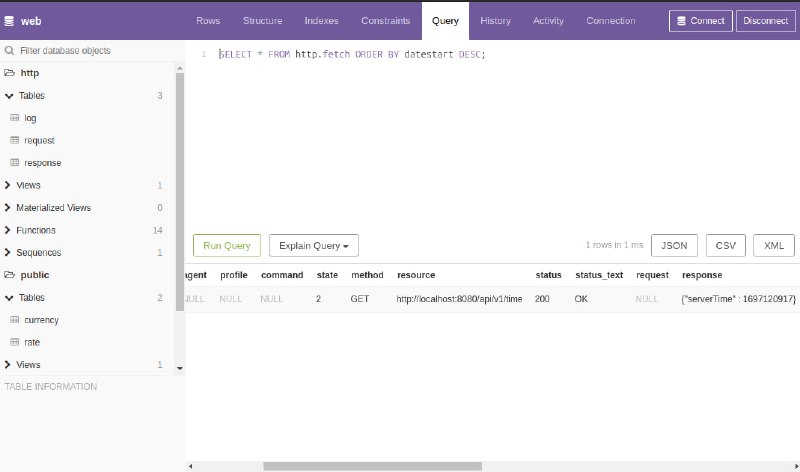Focus the Filter database objects field
This screenshot has width=800, height=472.
click(97, 51)
